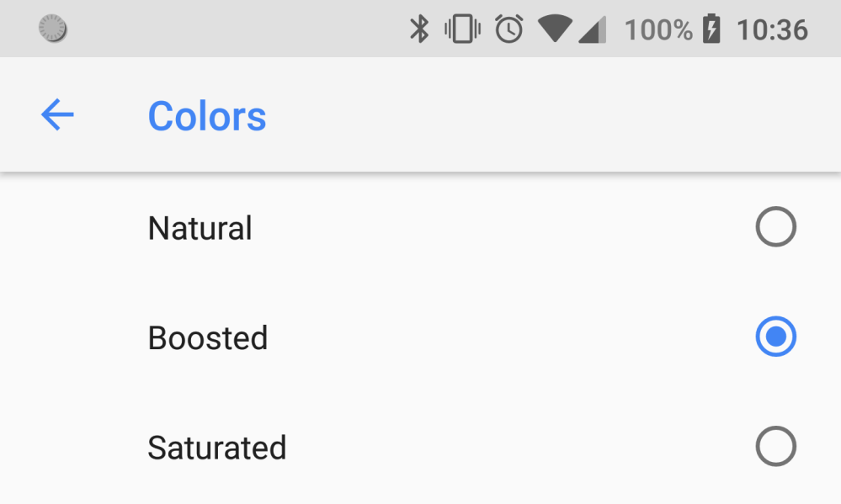Screen dimensions: 841x504
Task: Tap the back arrow
Action: 57,114
